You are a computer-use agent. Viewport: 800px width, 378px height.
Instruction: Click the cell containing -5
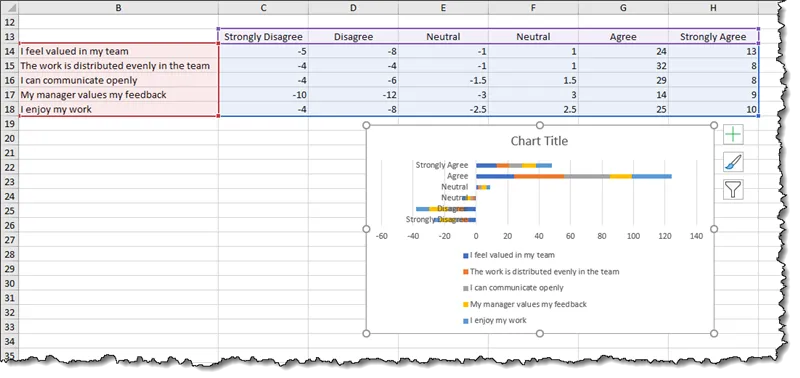coord(263,51)
